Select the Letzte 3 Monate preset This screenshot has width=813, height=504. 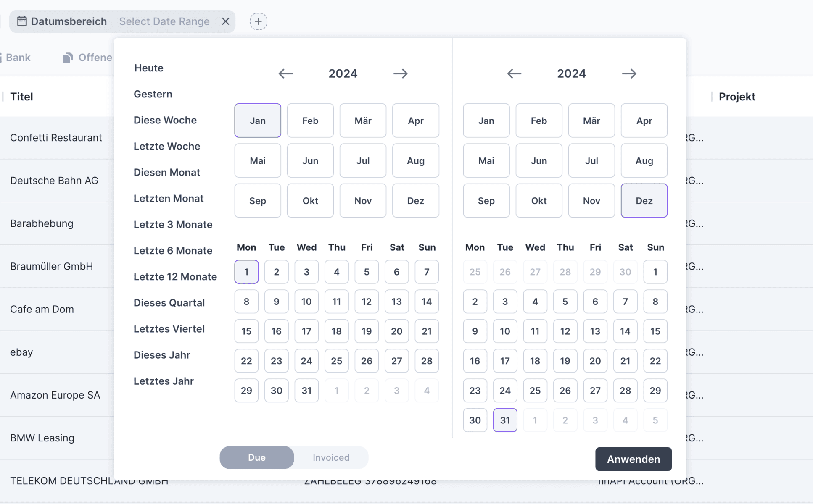point(173,224)
